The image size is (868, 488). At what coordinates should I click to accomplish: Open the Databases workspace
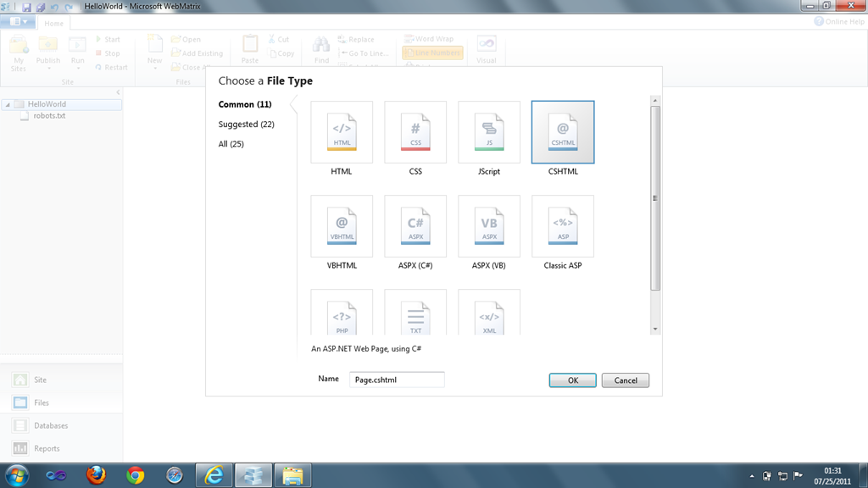coord(61,425)
